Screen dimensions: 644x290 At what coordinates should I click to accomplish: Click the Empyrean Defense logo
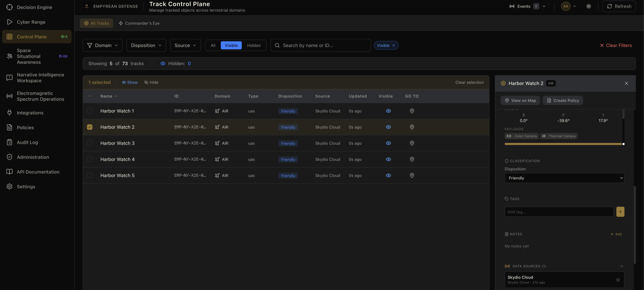[87, 6]
